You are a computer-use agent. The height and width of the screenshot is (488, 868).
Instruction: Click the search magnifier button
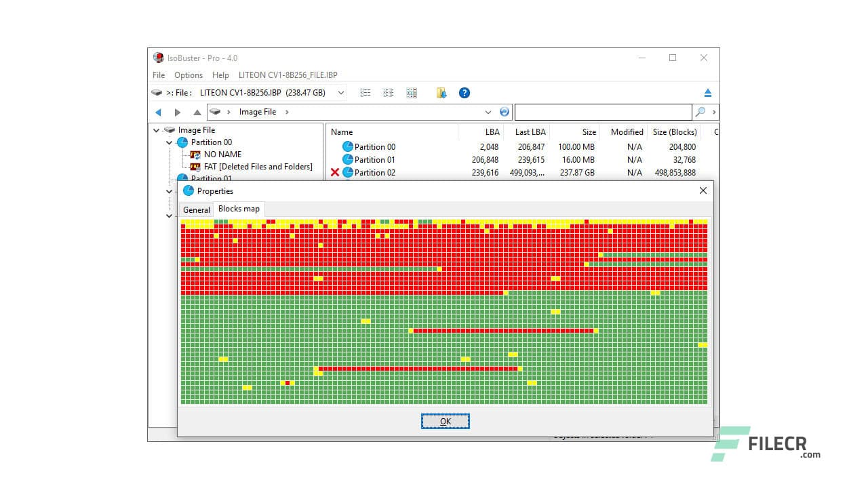point(699,111)
